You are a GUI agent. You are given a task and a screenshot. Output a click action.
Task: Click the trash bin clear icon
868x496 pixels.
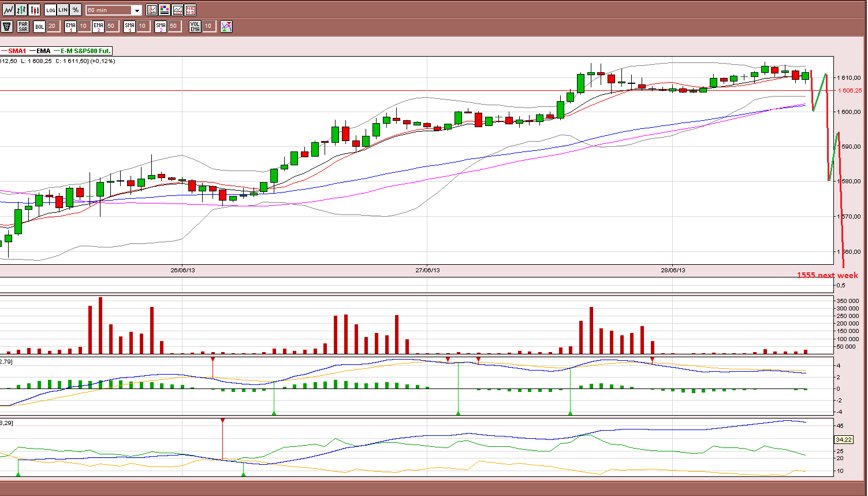point(7,26)
